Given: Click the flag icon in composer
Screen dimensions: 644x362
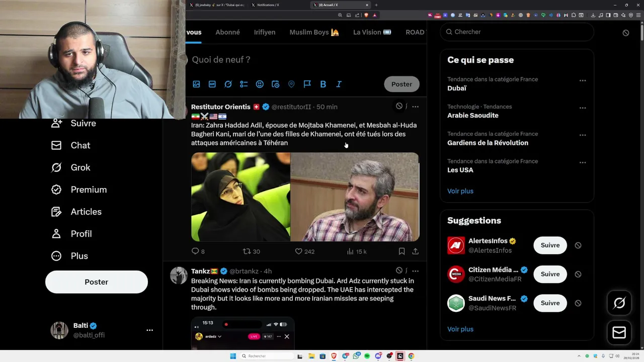Looking at the screenshot, I should pos(307,84).
